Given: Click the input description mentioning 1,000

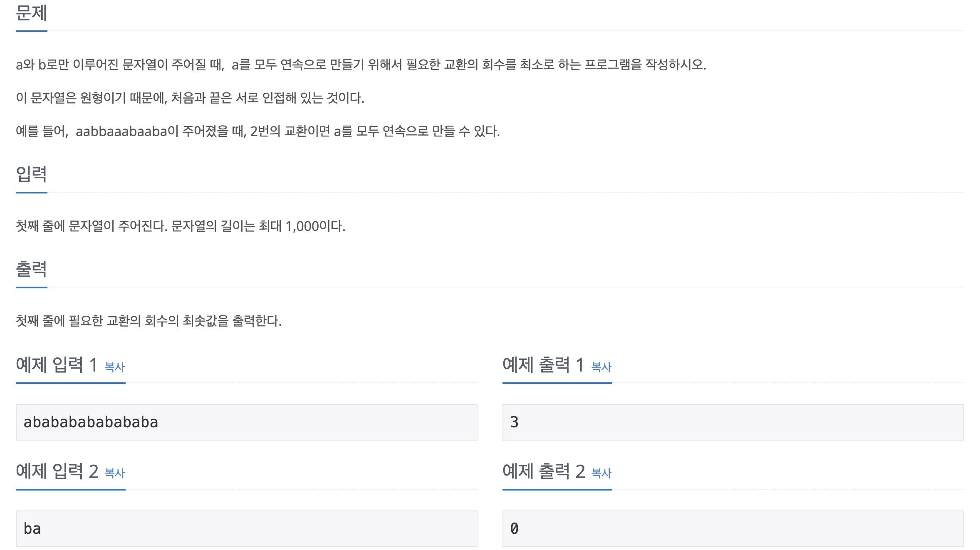Looking at the screenshot, I should (181, 226).
